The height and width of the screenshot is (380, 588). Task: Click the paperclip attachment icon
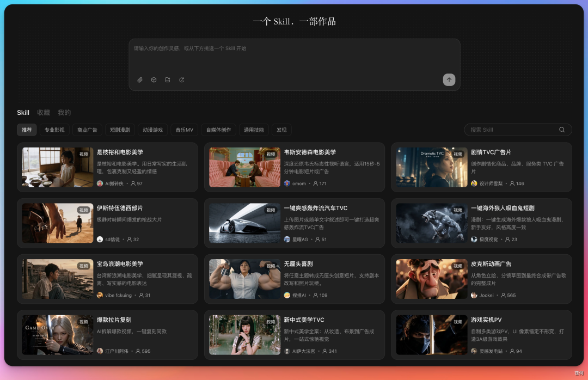(x=140, y=80)
